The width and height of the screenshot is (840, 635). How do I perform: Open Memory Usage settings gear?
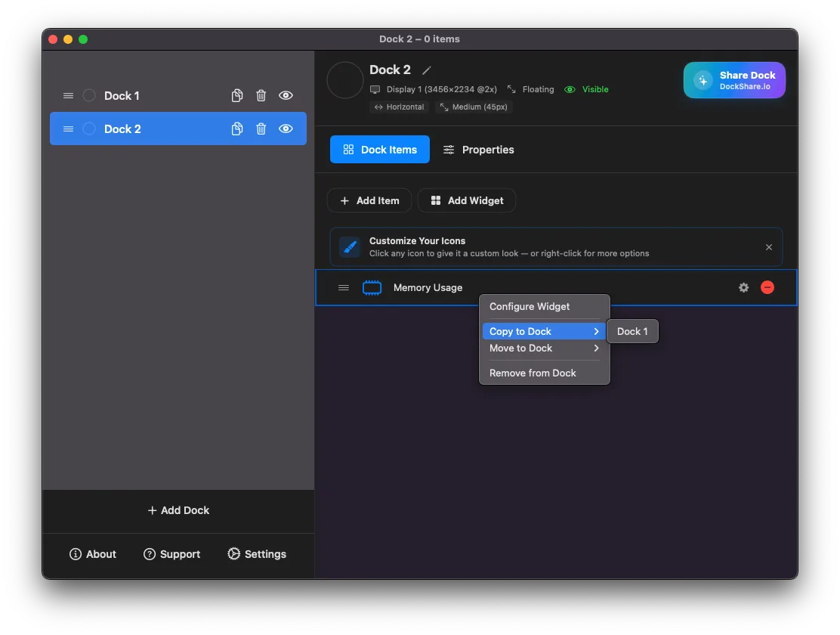(743, 287)
